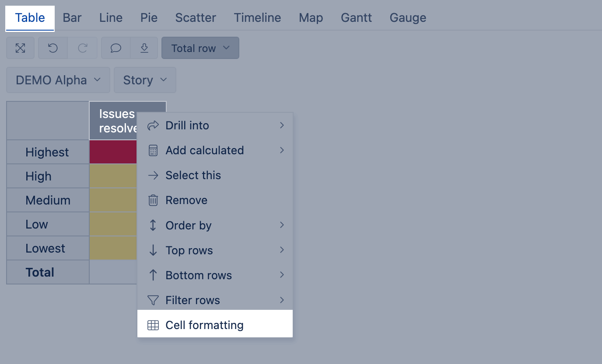Click the funnel icon for Filter rows
Viewport: 602px width, 364px height.
pos(153,300)
